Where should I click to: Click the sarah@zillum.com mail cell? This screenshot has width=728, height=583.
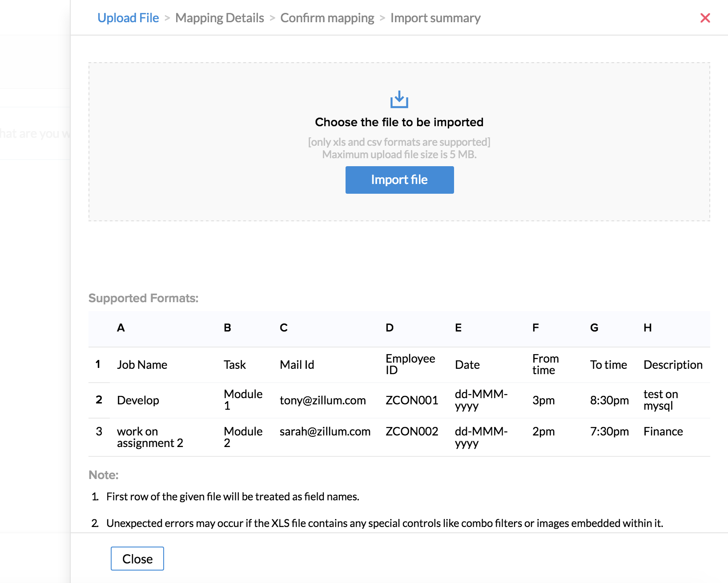(325, 431)
